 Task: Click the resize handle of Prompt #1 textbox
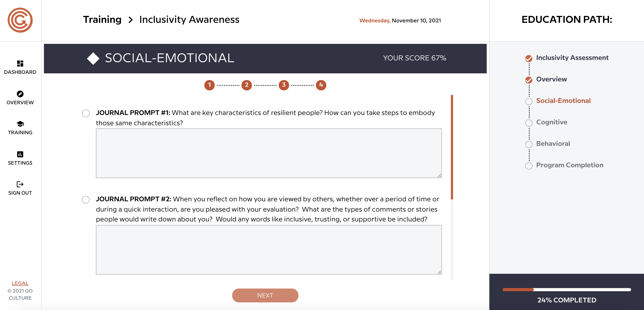439,176
